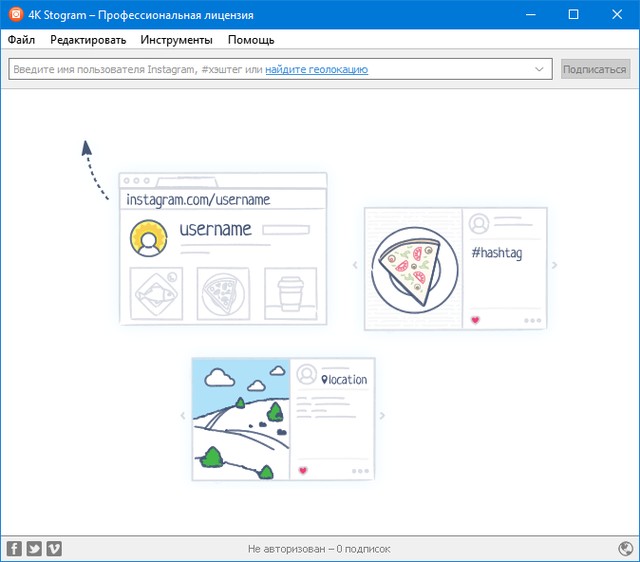640x562 pixels.
Task: Open the Файл menu
Action: [x=21, y=40]
